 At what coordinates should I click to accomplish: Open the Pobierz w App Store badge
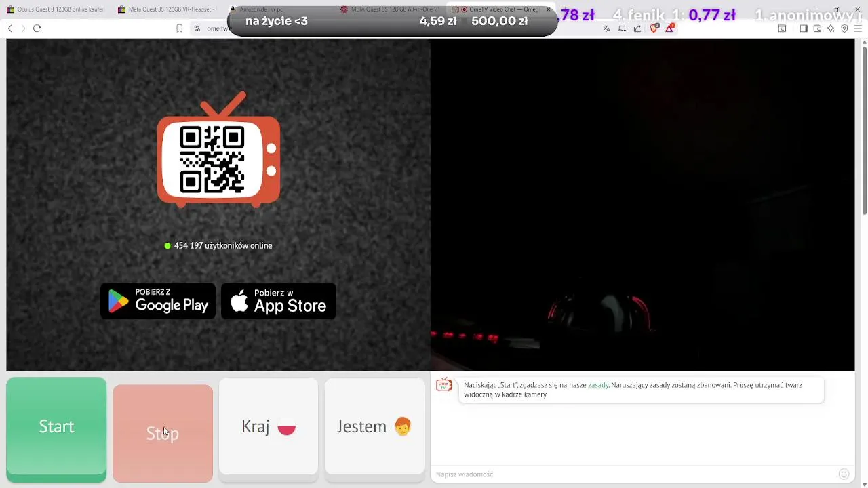pyautogui.click(x=279, y=301)
